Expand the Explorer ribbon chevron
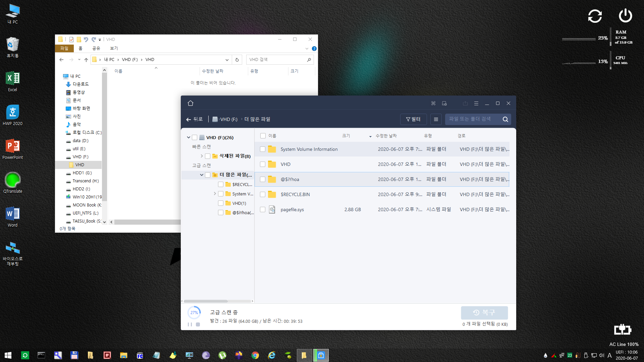644x362 pixels. (x=307, y=49)
